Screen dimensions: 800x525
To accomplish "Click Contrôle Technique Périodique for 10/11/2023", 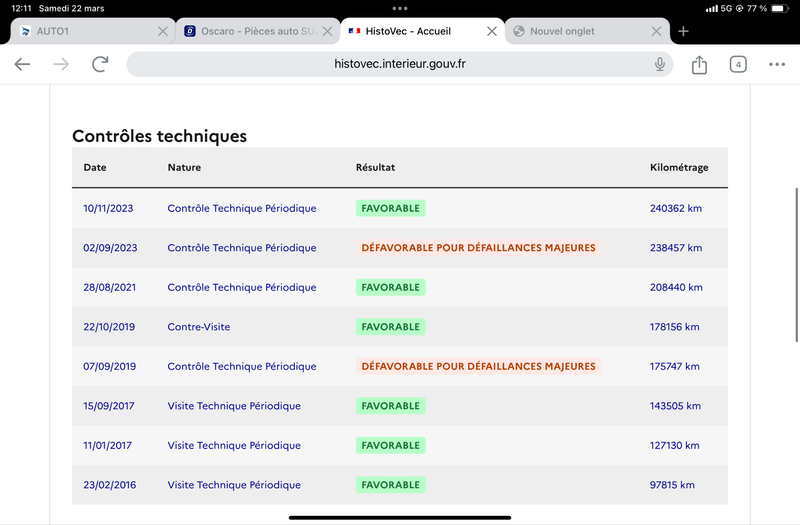I will [242, 208].
